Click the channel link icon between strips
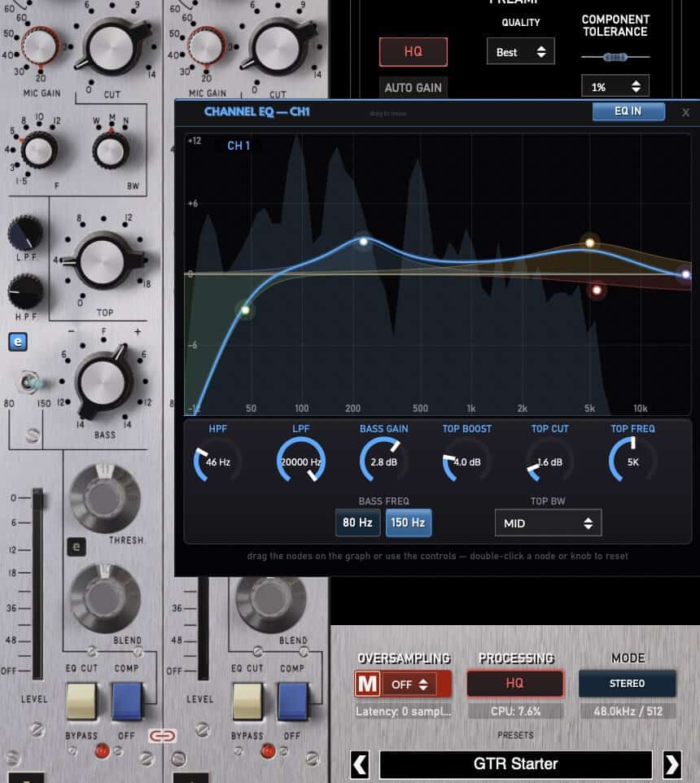Screen dimensions: 700x783 [162, 736]
